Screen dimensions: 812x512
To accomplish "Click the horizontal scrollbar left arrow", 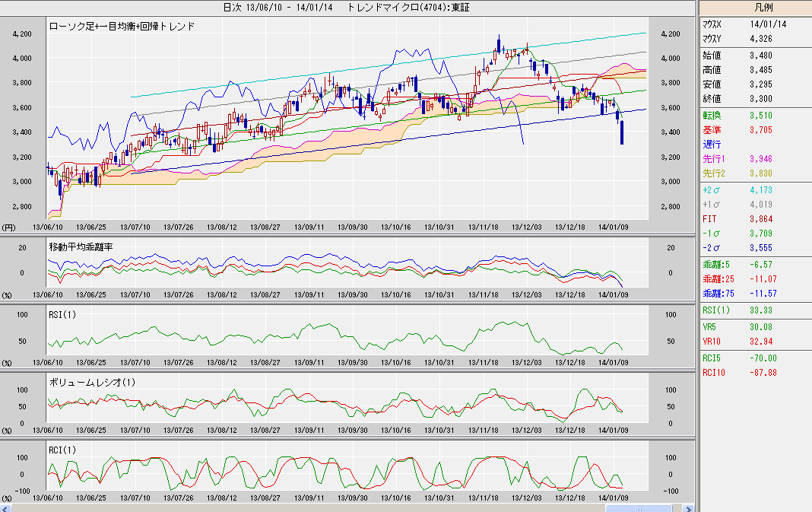I will click(6, 507).
